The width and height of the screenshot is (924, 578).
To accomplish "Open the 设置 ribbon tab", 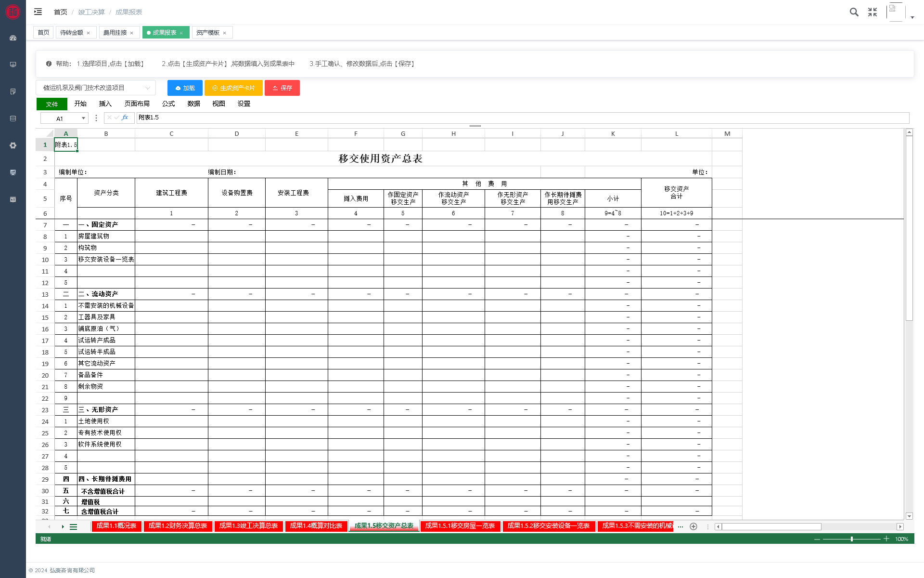I will click(x=244, y=104).
